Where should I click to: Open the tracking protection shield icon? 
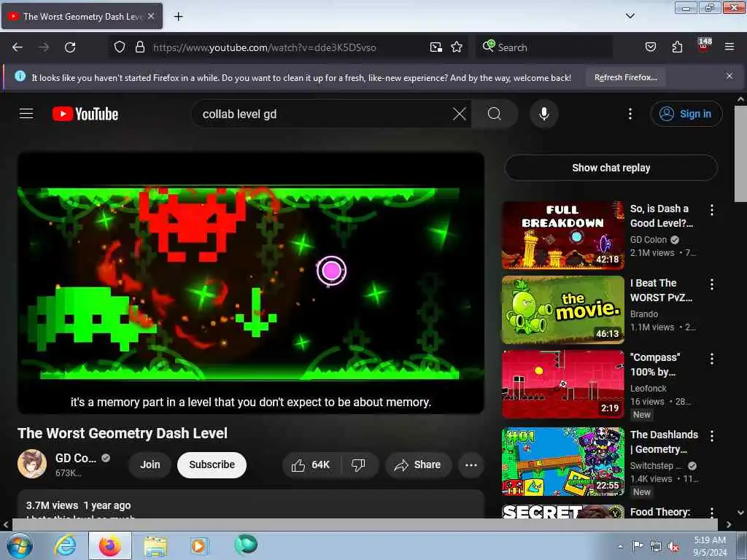click(120, 47)
